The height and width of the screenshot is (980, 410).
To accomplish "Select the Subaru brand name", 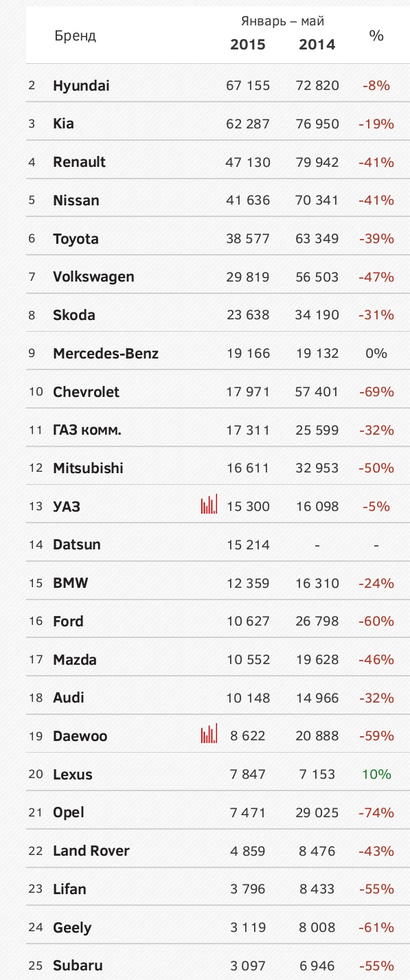I will [78, 965].
